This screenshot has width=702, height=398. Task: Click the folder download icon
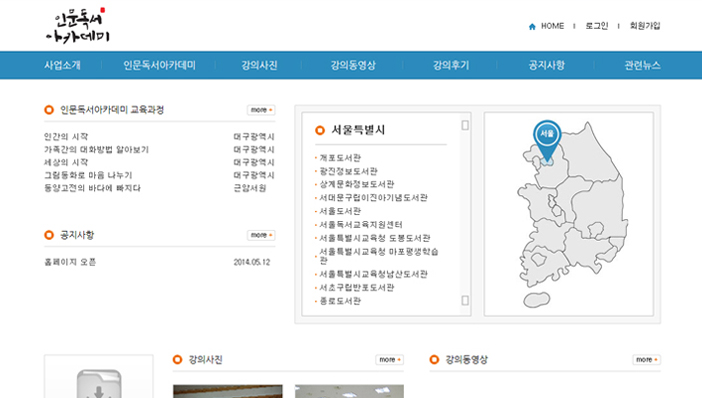[99, 385]
